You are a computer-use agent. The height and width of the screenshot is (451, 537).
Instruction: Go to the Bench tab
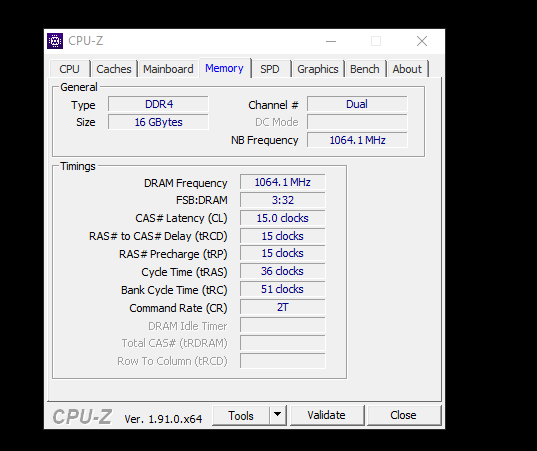point(365,69)
